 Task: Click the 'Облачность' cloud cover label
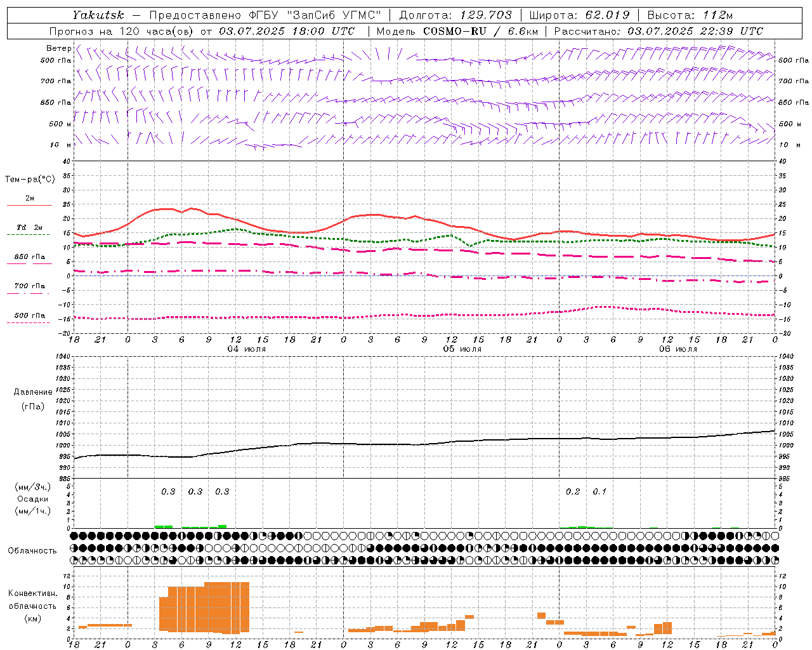pyautogui.click(x=32, y=551)
